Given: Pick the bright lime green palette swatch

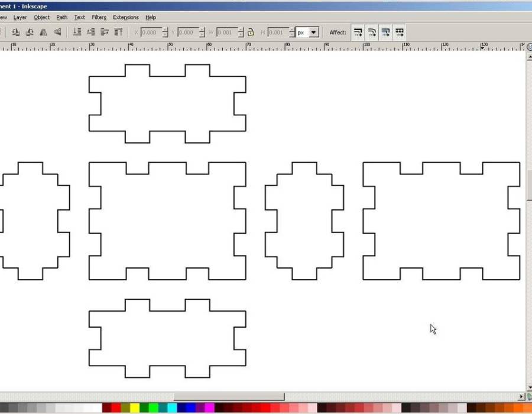Looking at the screenshot, I should click(153, 408).
